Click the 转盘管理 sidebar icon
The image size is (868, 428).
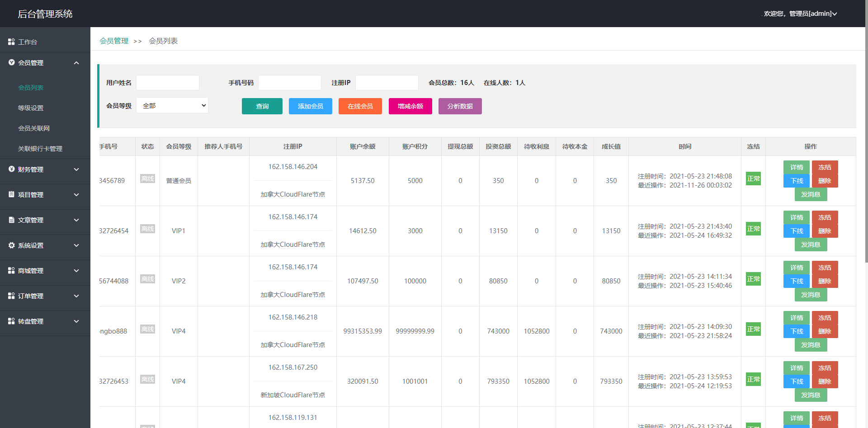(x=11, y=321)
